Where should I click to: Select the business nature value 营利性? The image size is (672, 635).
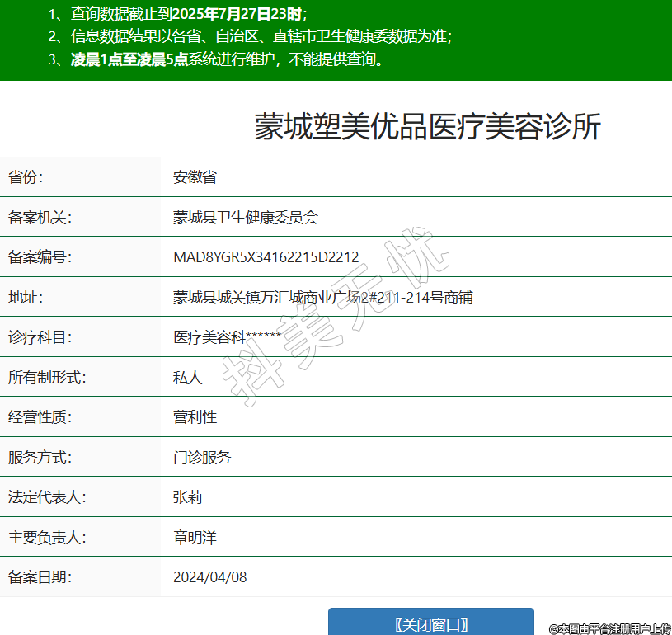pyautogui.click(x=195, y=417)
